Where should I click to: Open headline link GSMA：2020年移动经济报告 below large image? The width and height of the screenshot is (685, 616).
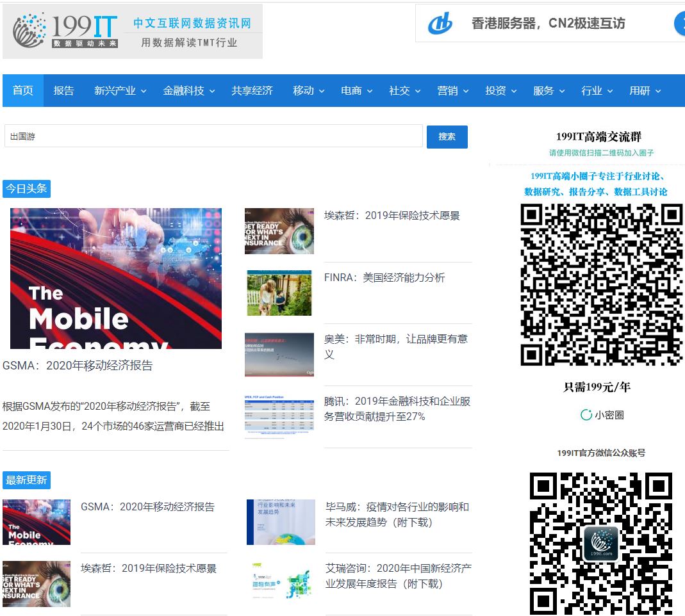(78, 366)
